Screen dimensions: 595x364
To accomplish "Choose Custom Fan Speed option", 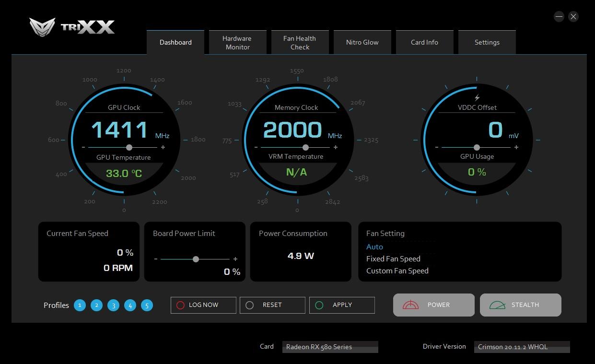I will (x=397, y=270).
